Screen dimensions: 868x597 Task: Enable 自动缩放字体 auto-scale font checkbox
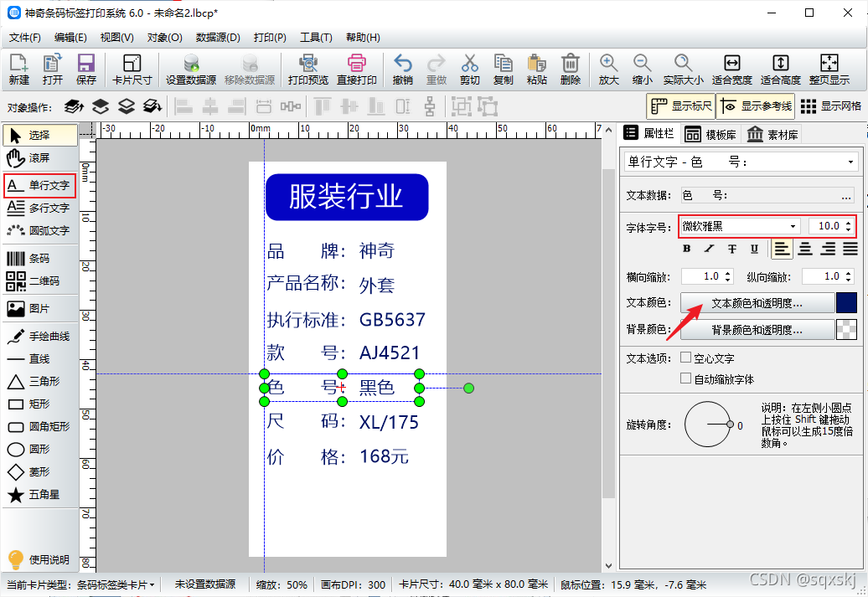(x=685, y=378)
